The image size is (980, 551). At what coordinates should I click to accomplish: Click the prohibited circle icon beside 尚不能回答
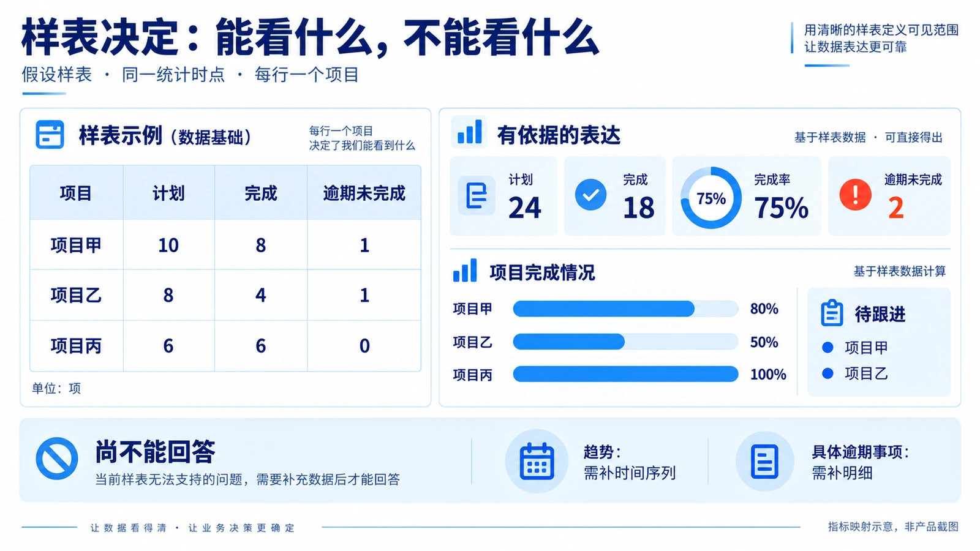pyautogui.click(x=57, y=459)
